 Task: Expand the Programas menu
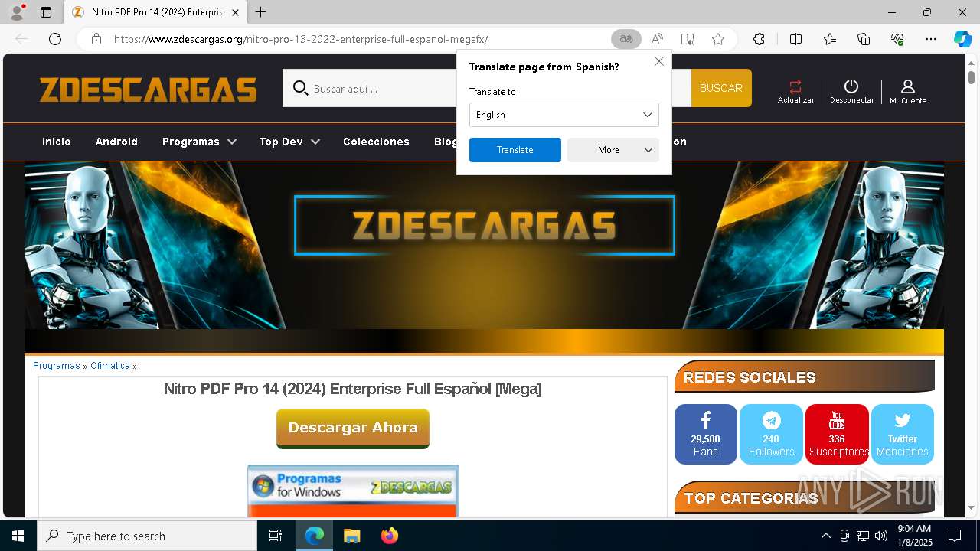click(199, 142)
